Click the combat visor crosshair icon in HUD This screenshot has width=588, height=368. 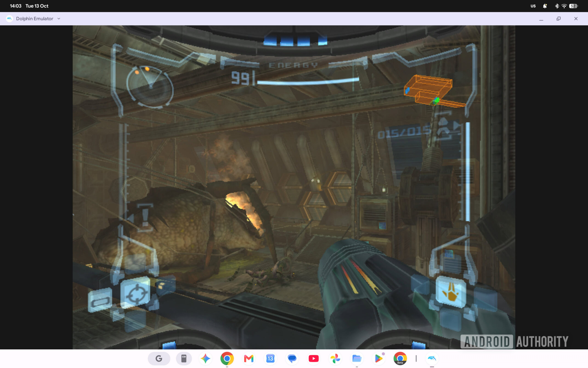(136, 293)
